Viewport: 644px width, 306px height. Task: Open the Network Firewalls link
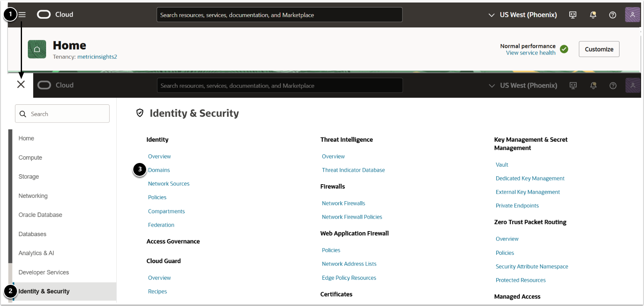344,203
